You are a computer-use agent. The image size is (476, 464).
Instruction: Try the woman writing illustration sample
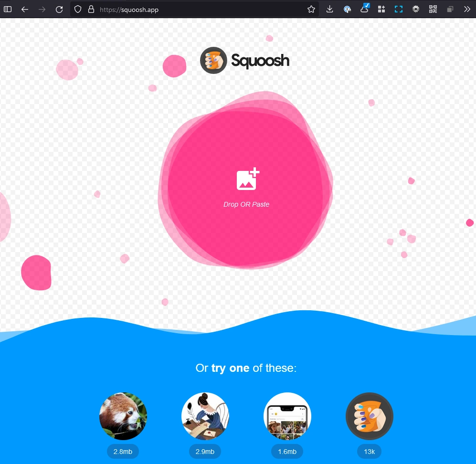tap(205, 416)
